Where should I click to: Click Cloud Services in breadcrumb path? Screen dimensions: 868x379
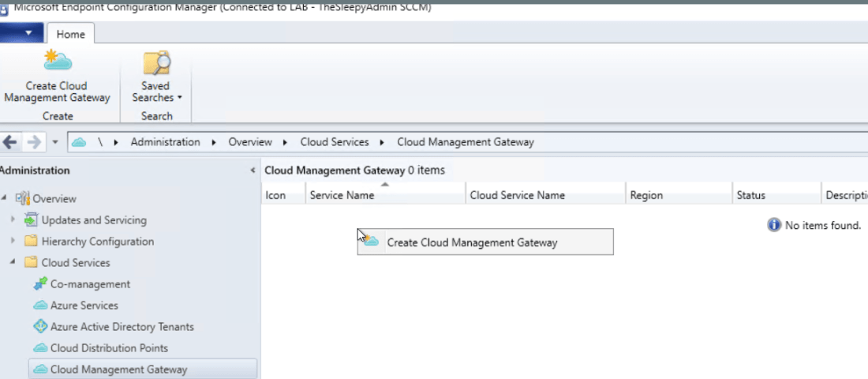(334, 142)
